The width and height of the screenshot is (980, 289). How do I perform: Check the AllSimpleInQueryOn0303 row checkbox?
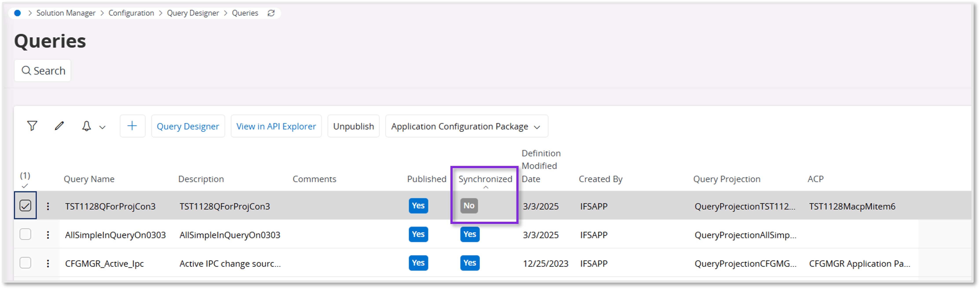click(26, 234)
